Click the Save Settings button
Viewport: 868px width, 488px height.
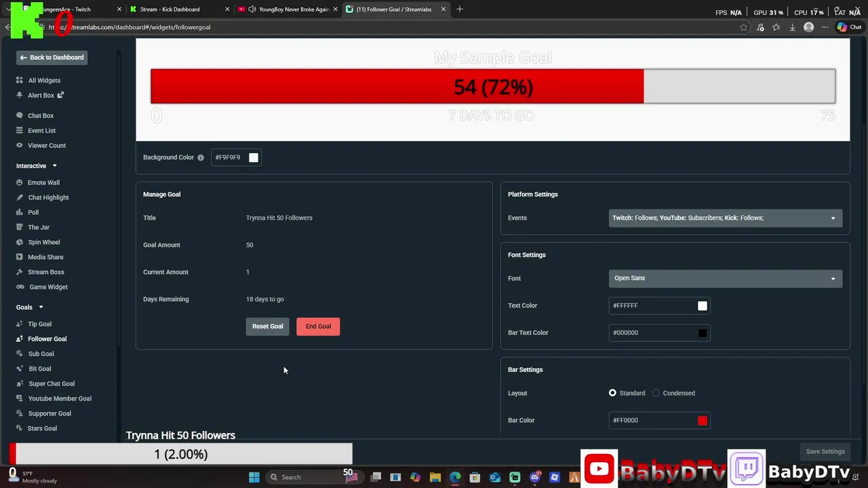point(825,451)
